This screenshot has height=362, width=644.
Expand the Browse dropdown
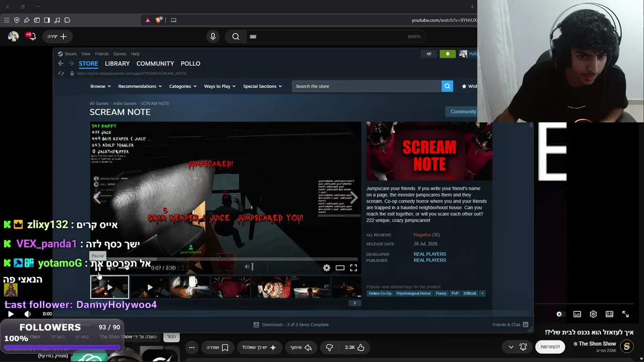pyautogui.click(x=100, y=86)
